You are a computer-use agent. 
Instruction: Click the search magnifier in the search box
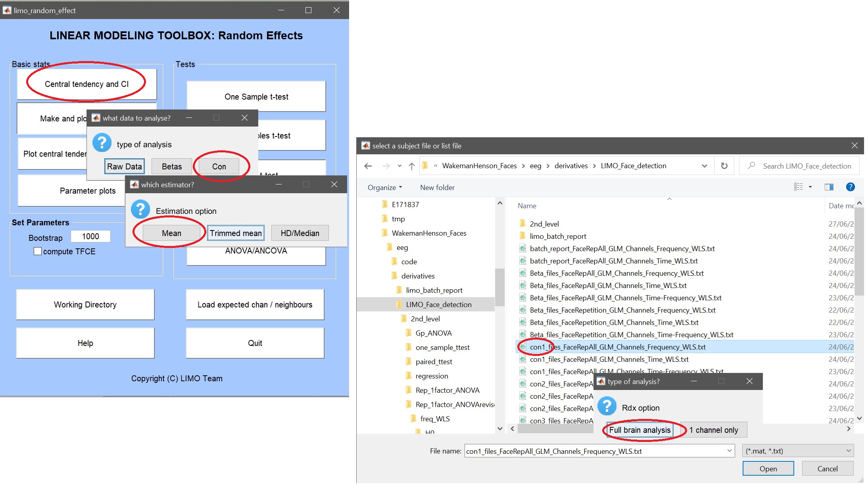[x=751, y=166]
